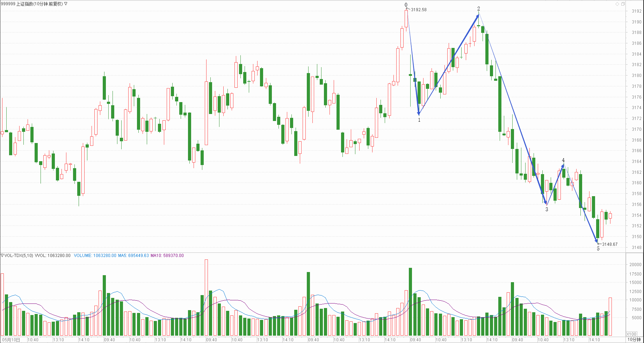Click the 05月10日 date on time axis

tap(11, 340)
